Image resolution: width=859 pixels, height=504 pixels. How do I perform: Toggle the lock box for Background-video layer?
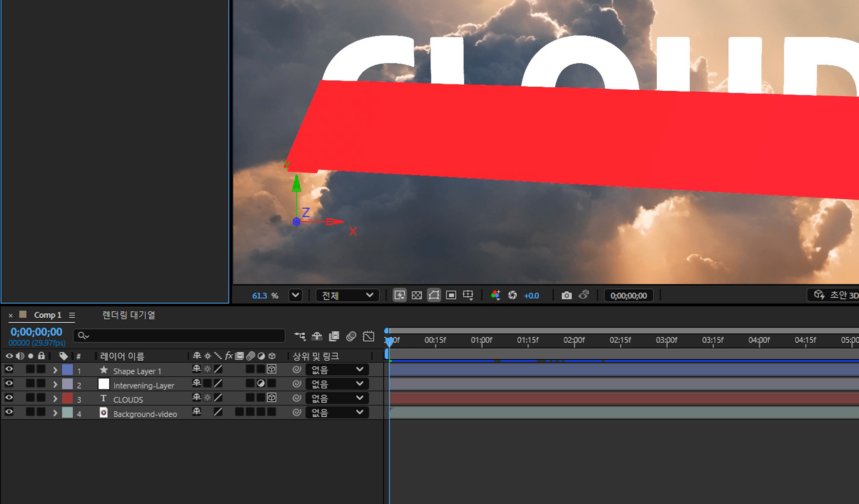(x=41, y=412)
